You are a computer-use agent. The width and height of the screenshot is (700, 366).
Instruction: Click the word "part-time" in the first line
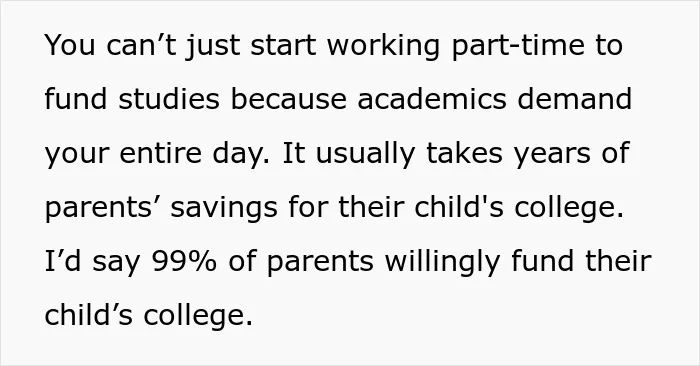[518, 46]
